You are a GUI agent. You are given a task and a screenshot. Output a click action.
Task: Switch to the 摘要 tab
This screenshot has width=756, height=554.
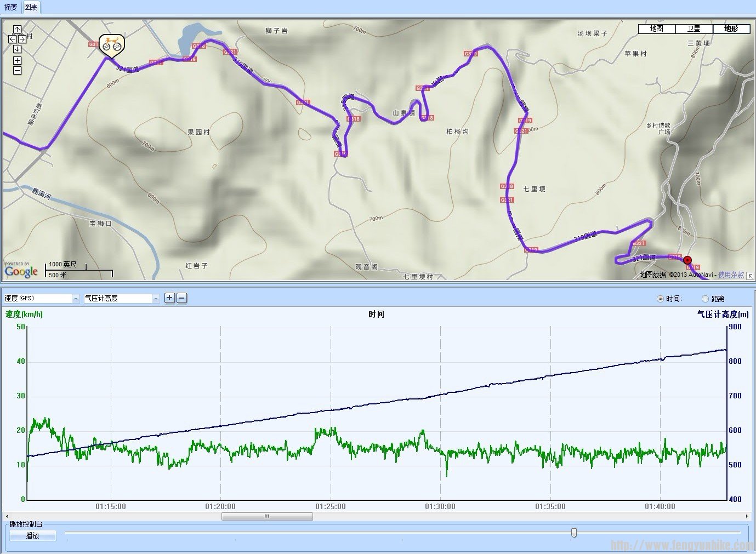(x=10, y=7)
